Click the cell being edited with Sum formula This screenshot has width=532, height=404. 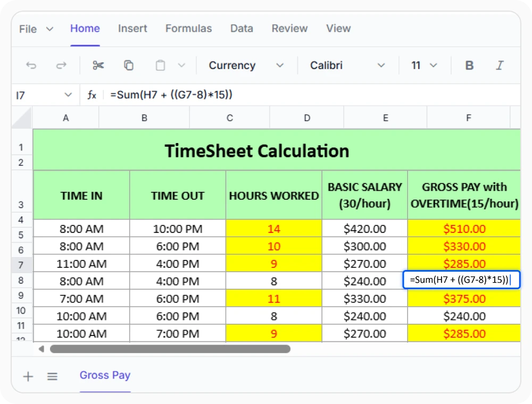(x=461, y=280)
